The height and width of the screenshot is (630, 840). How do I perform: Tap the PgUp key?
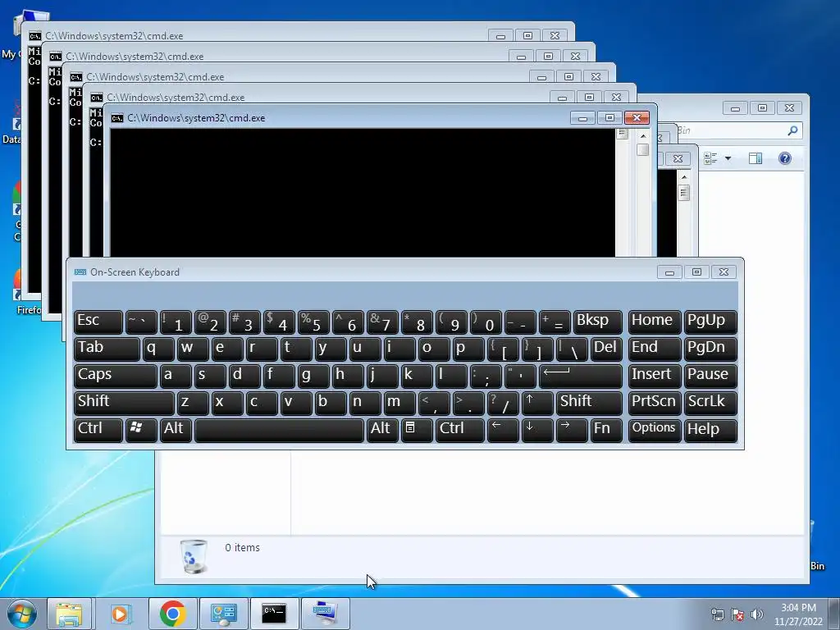coord(710,322)
